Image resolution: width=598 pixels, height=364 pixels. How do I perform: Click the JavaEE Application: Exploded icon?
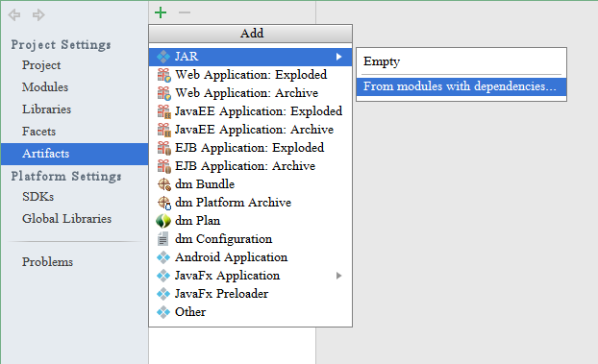point(164,111)
